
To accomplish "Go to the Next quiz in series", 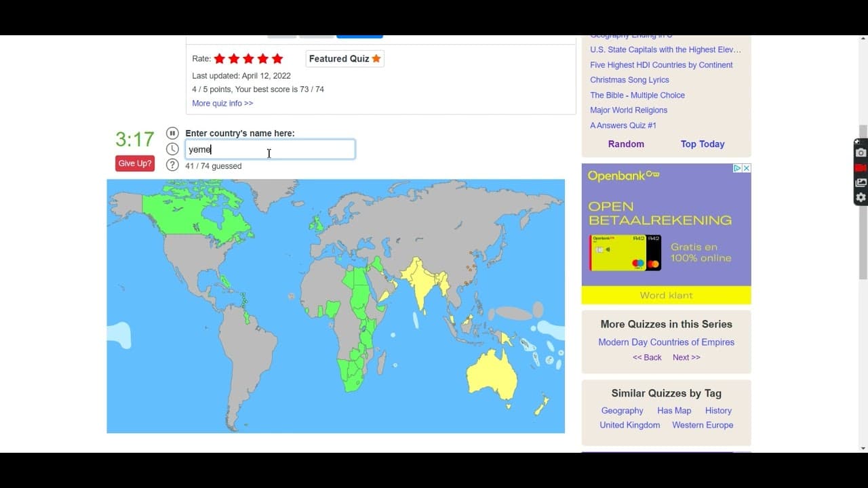I will point(686,357).
